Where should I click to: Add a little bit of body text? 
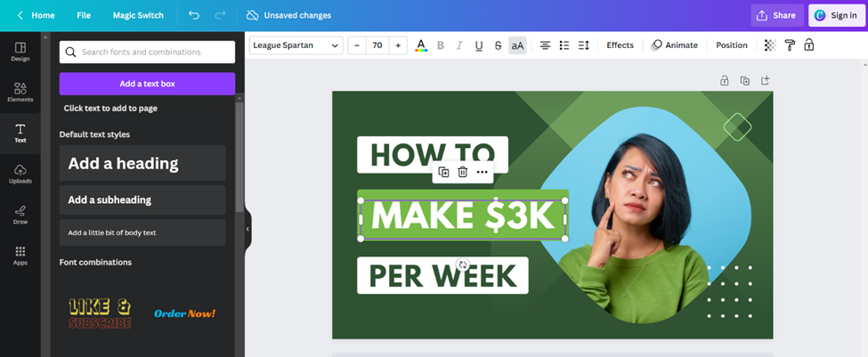coord(142,232)
